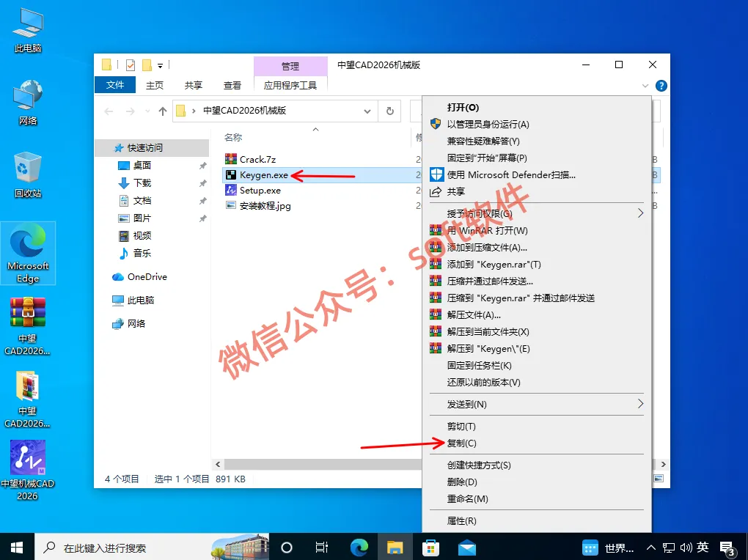This screenshot has width=748, height=560.
Task: Select 使用 Microsoft Defender扫描 entry
Action: pos(537,174)
